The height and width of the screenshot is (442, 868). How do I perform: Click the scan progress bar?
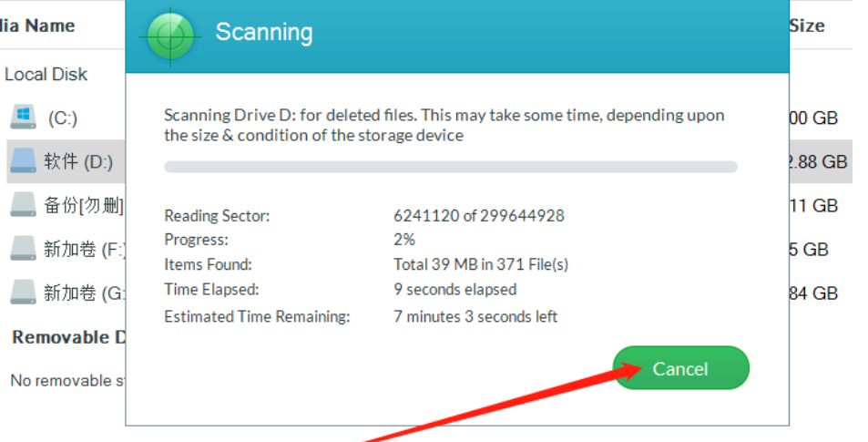(450, 167)
